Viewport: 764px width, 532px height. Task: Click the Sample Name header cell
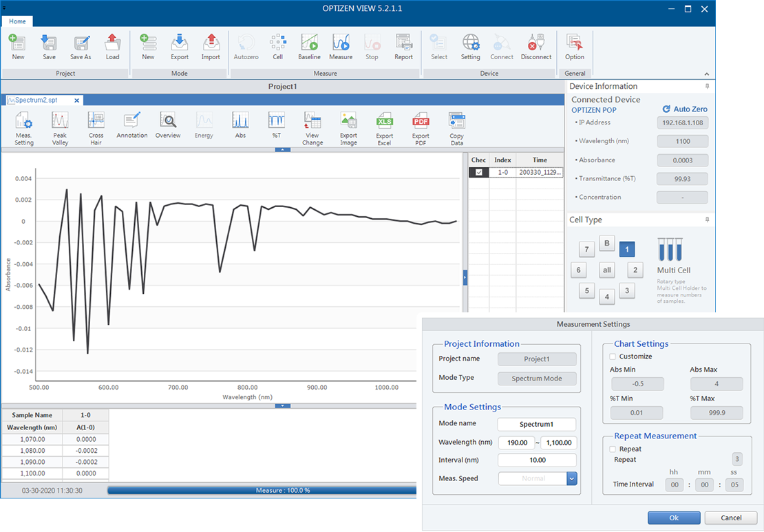pos(32,415)
